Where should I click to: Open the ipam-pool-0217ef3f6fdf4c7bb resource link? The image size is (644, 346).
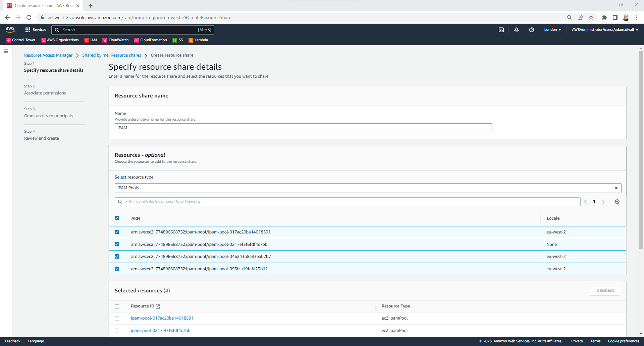point(161,331)
